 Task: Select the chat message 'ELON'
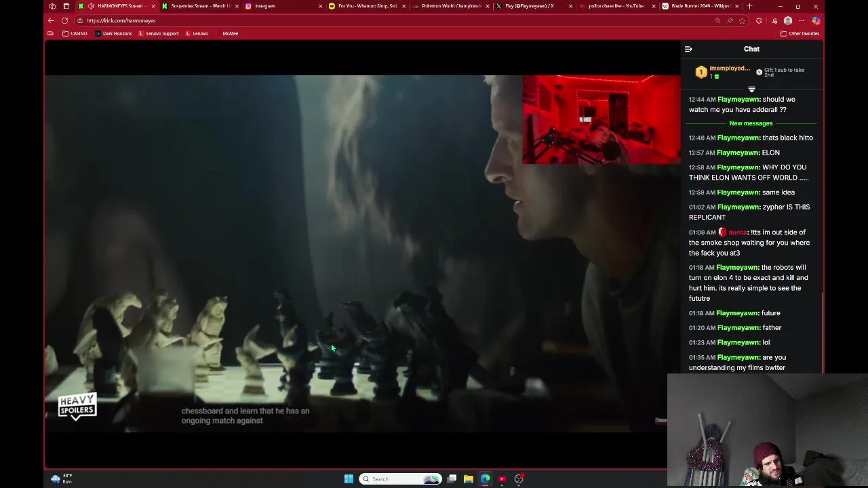pos(770,152)
